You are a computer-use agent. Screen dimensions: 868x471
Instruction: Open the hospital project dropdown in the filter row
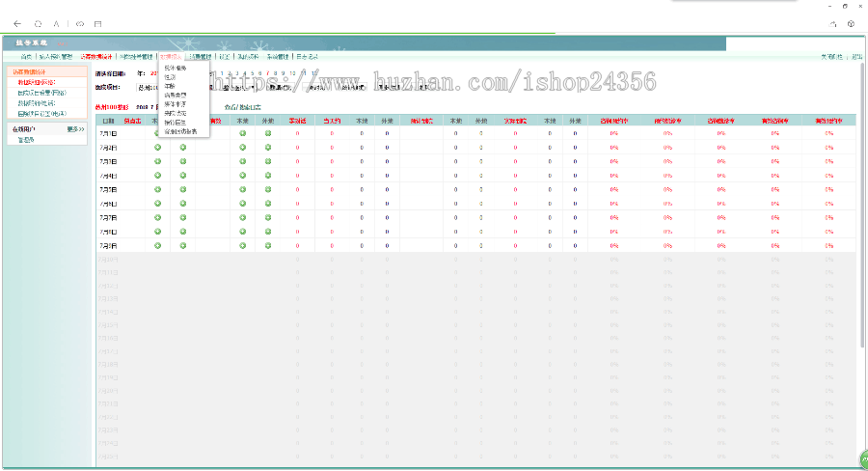pos(148,88)
